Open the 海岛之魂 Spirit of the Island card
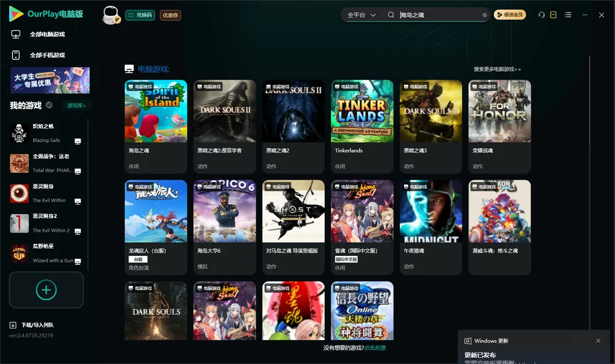 tap(156, 126)
